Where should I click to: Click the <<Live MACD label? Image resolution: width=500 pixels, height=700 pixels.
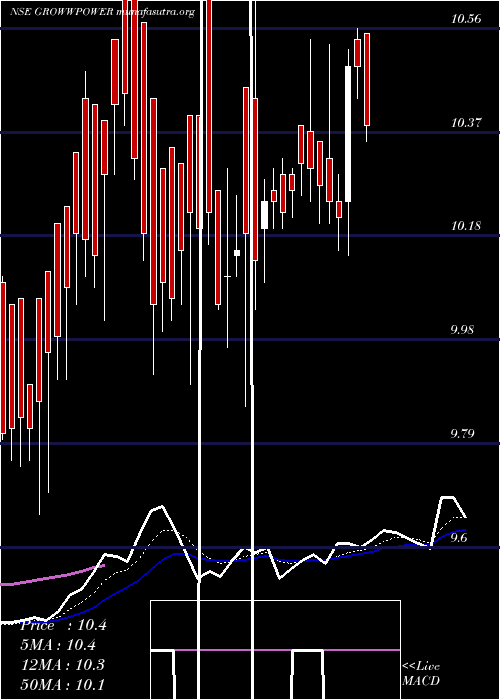(x=421, y=673)
